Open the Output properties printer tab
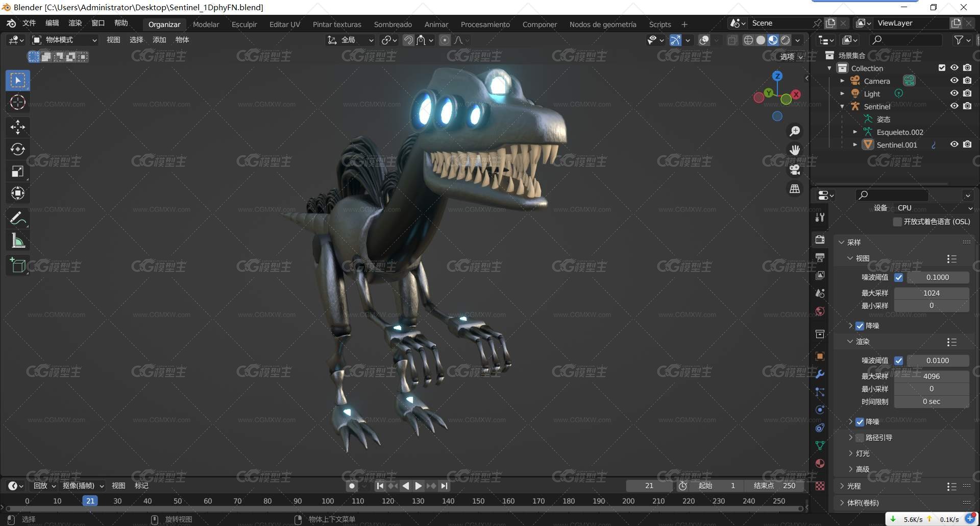This screenshot has width=980, height=526. click(x=820, y=257)
